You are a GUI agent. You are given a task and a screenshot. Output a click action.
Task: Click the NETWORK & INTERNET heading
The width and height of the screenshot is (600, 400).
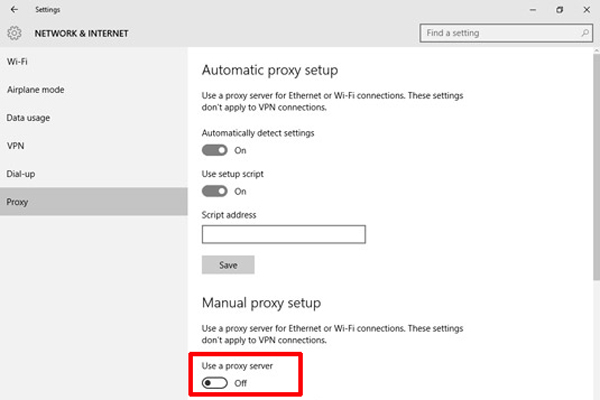click(81, 33)
